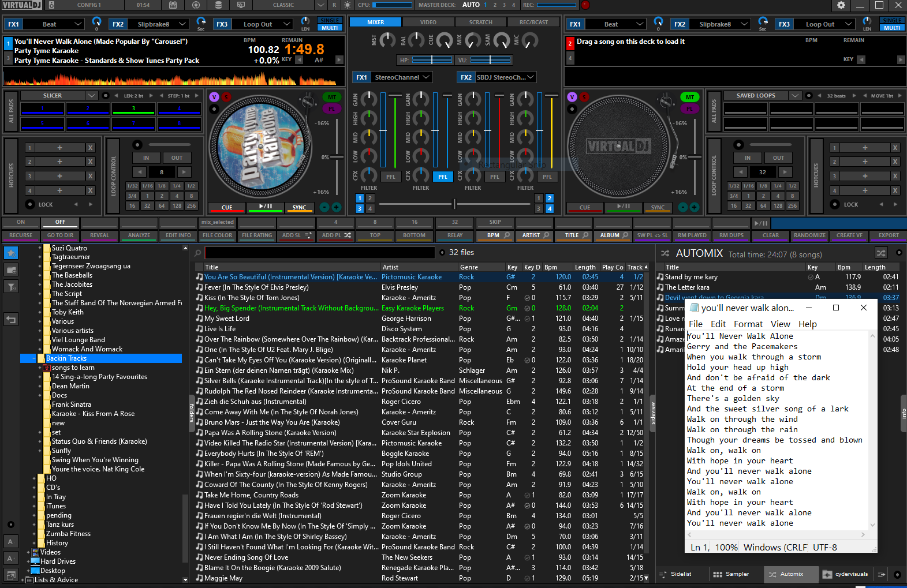
Task: Toggle the sun brightness icon in top bar
Action: click(348, 5)
